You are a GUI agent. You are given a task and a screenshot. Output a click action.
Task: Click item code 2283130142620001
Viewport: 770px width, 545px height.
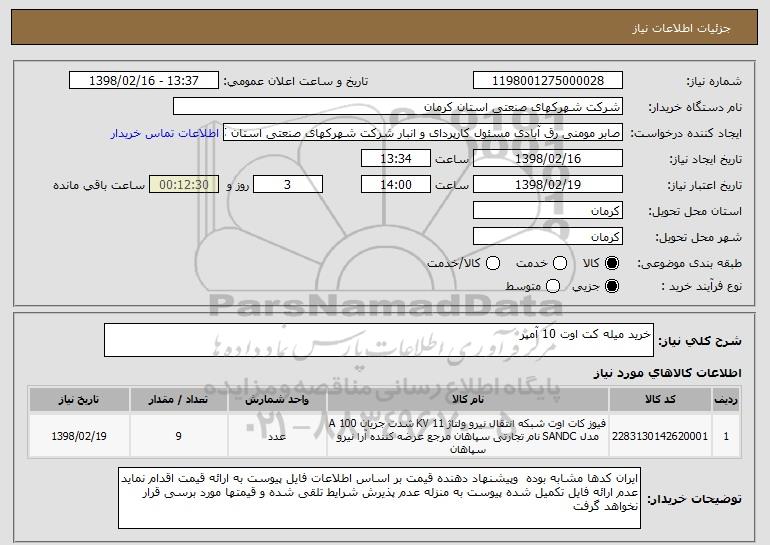[x=660, y=436]
